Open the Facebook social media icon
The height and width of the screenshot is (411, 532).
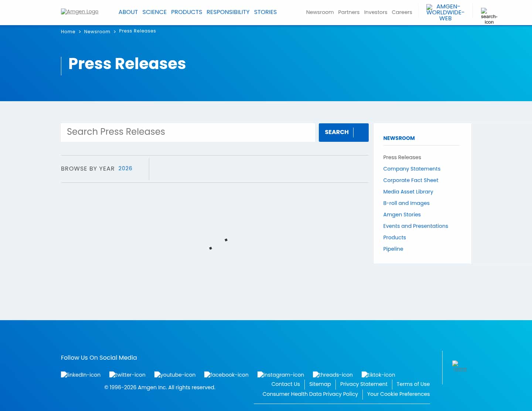pos(226,375)
